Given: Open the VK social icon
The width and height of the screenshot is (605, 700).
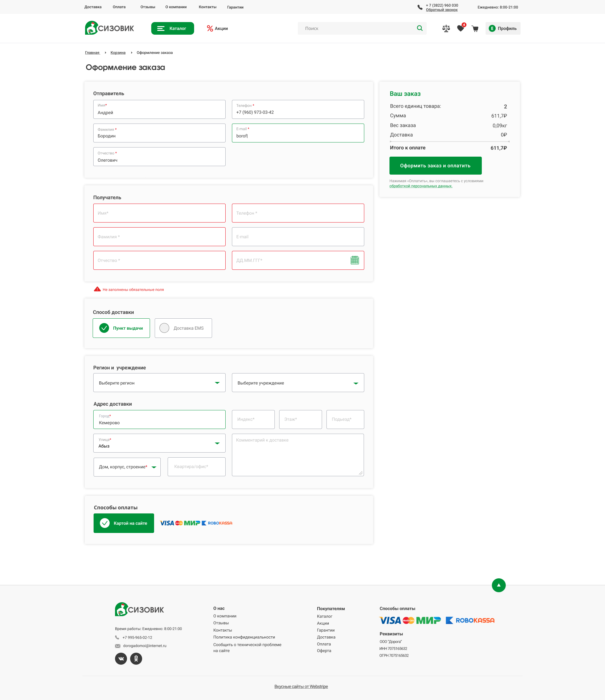Looking at the screenshot, I should pyautogui.click(x=121, y=658).
